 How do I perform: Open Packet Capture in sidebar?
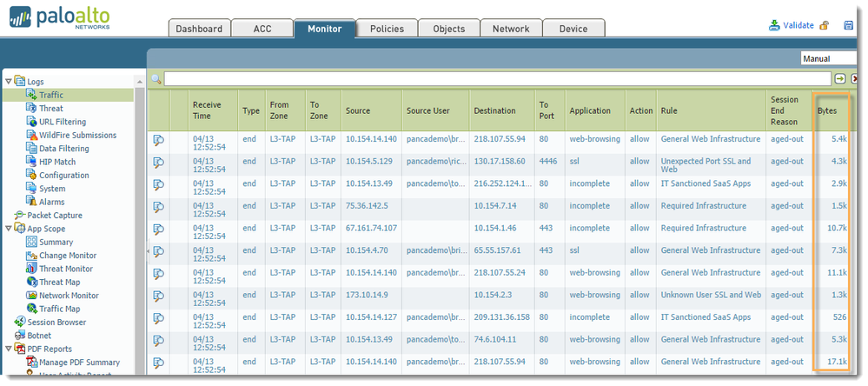click(x=55, y=215)
